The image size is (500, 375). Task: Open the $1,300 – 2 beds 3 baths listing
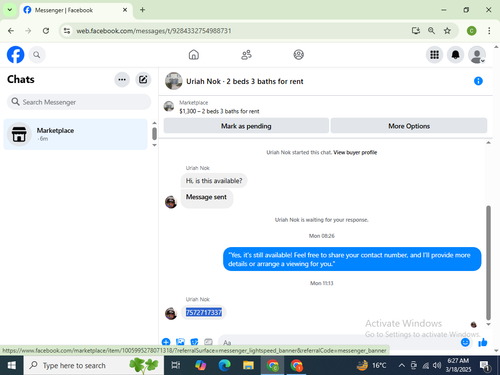[219, 111]
